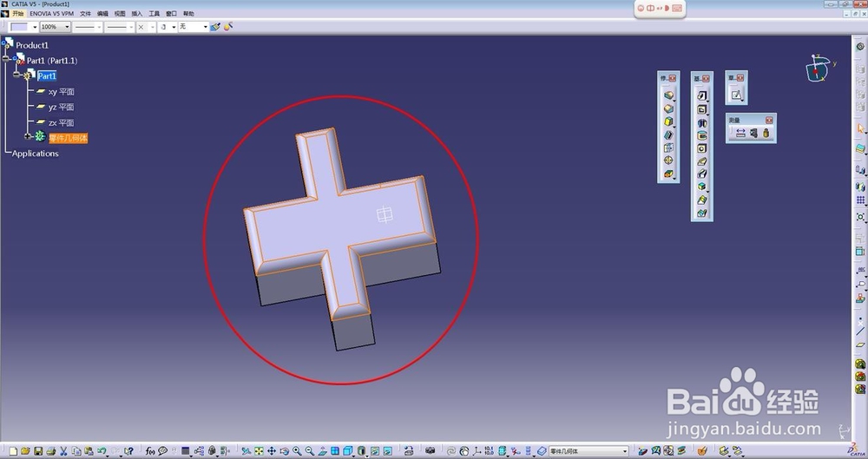The height and width of the screenshot is (459, 868).
Task: Expand the 零件几何体 tree node
Action: coord(27,136)
